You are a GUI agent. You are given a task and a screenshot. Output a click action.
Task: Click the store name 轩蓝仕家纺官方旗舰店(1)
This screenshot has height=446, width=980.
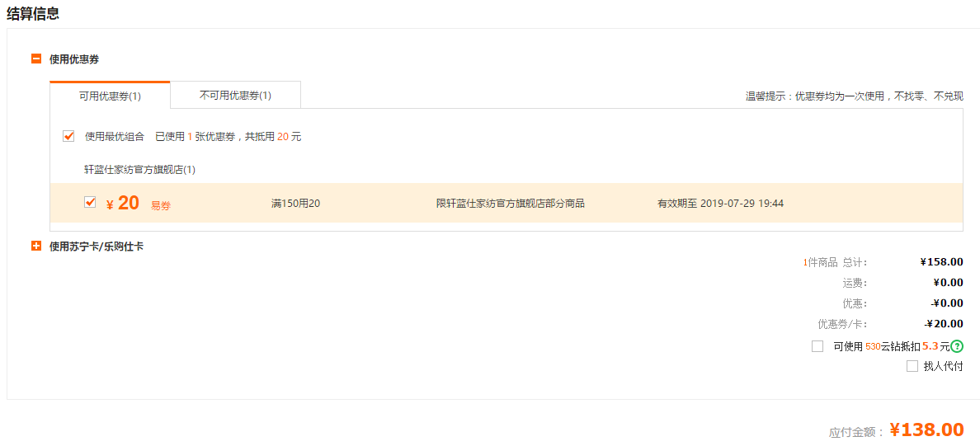(x=140, y=169)
